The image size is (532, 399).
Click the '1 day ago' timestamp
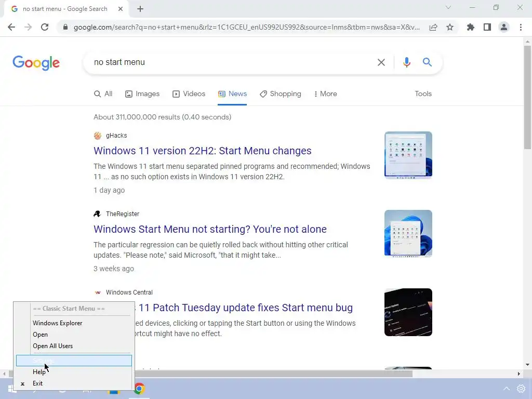coord(109,190)
